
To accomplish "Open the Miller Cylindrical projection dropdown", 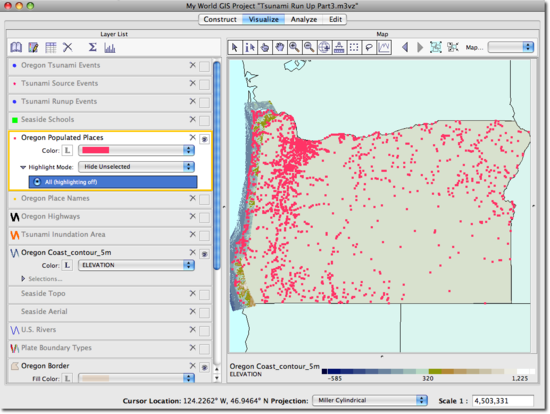I will 370,400.
